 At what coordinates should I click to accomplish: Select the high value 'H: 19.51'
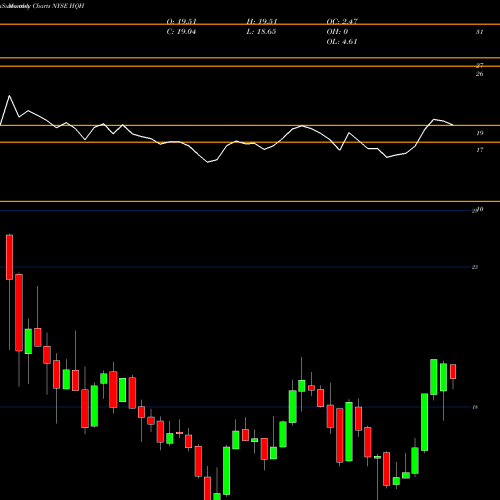click(262, 22)
